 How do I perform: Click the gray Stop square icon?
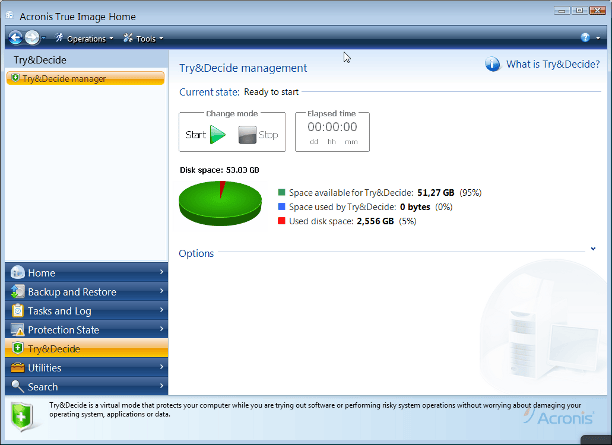(x=247, y=135)
